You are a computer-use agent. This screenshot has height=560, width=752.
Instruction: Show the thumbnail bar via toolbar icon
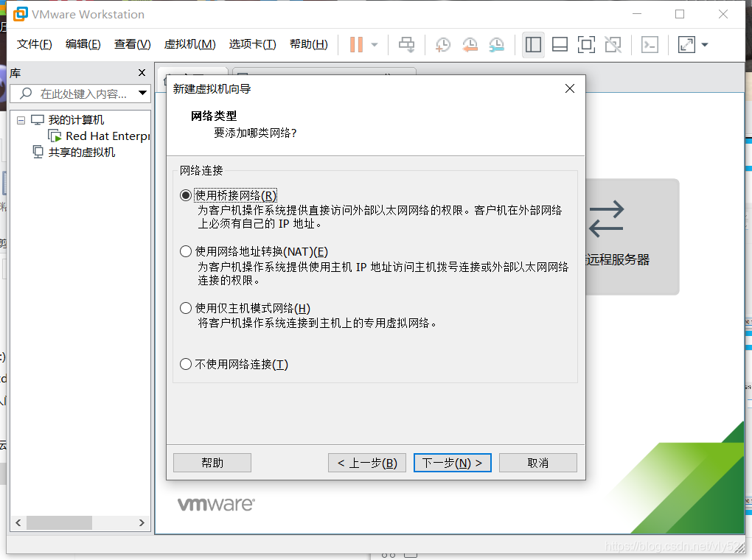point(560,44)
